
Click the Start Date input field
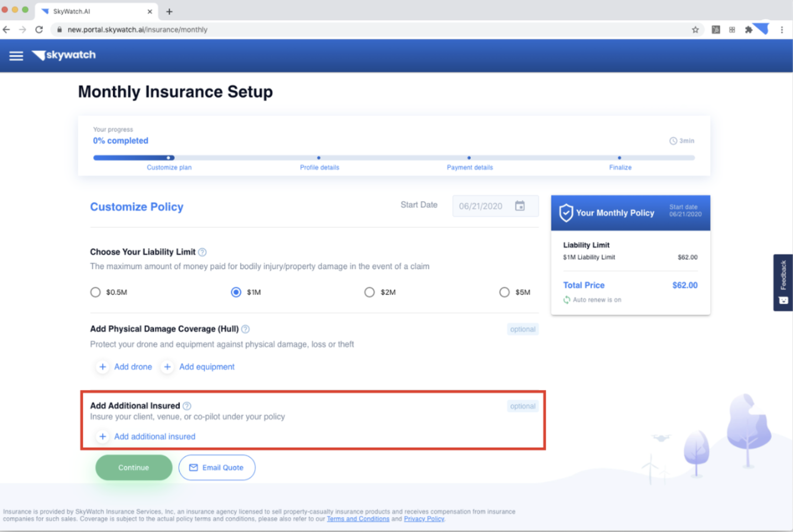point(481,206)
